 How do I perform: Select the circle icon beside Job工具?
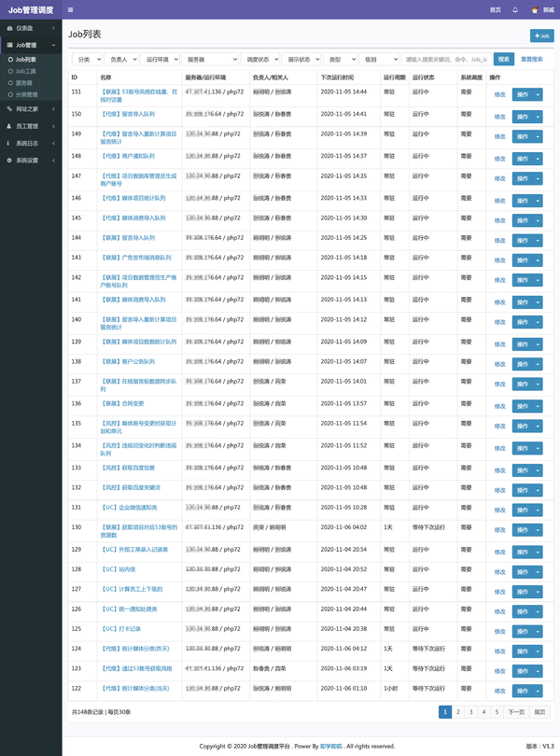[10, 71]
